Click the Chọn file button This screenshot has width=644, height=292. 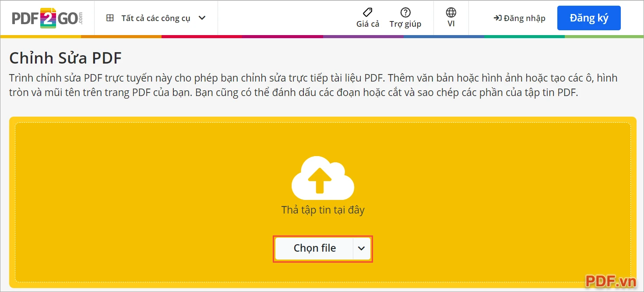314,248
